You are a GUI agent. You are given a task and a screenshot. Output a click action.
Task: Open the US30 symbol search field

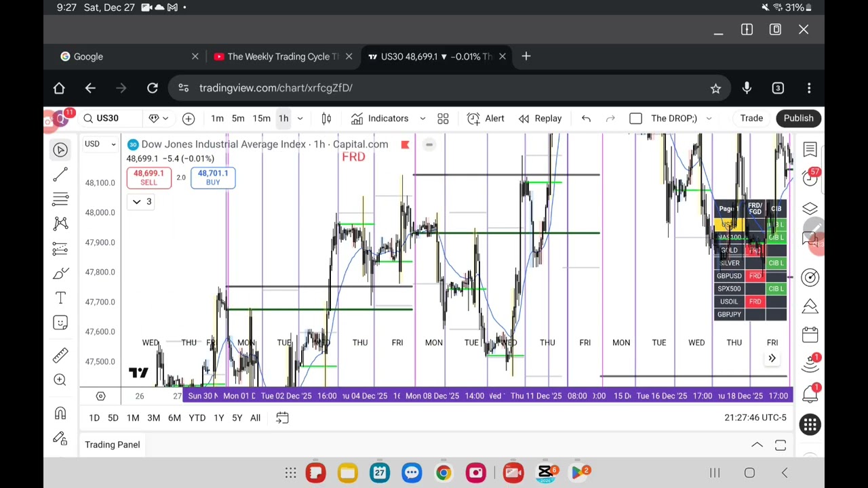[x=111, y=119]
